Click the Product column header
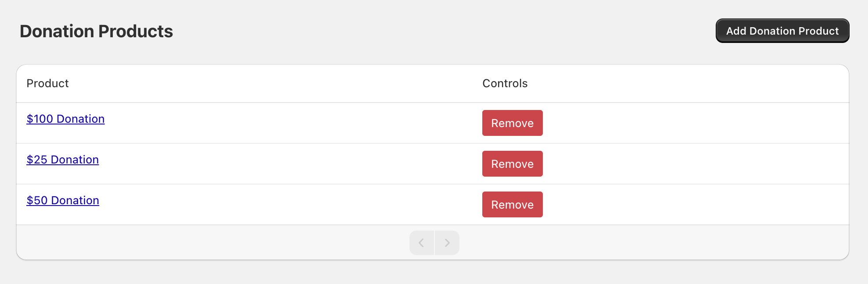The image size is (868, 284). coord(47,83)
